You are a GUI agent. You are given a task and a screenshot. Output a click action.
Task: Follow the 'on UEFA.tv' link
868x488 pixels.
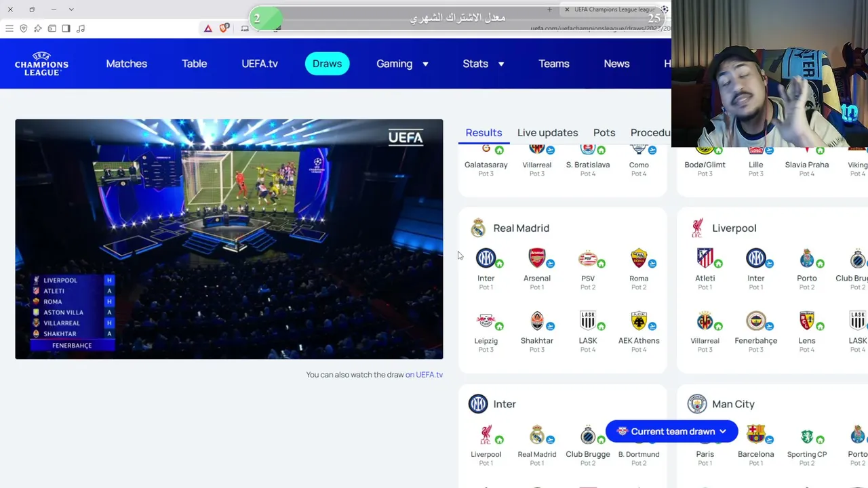point(424,375)
